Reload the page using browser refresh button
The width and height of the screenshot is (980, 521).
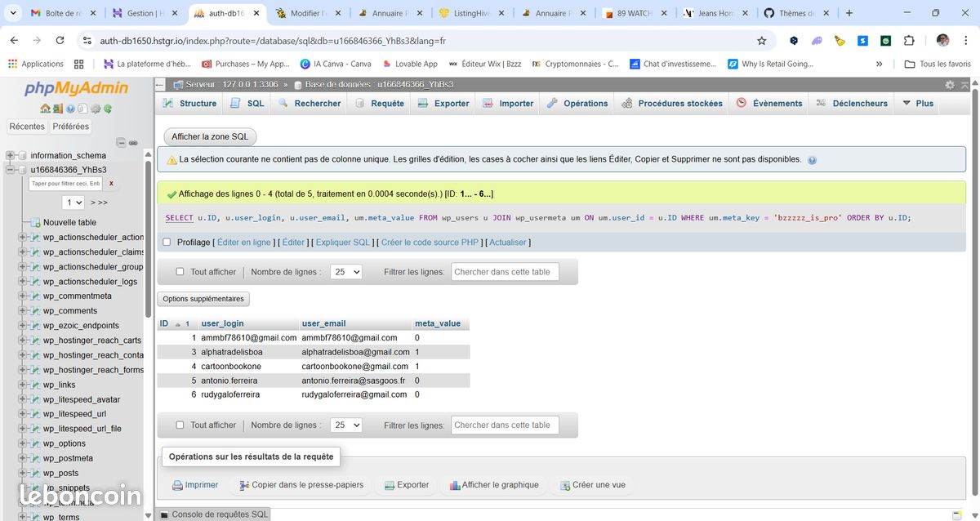pos(60,40)
